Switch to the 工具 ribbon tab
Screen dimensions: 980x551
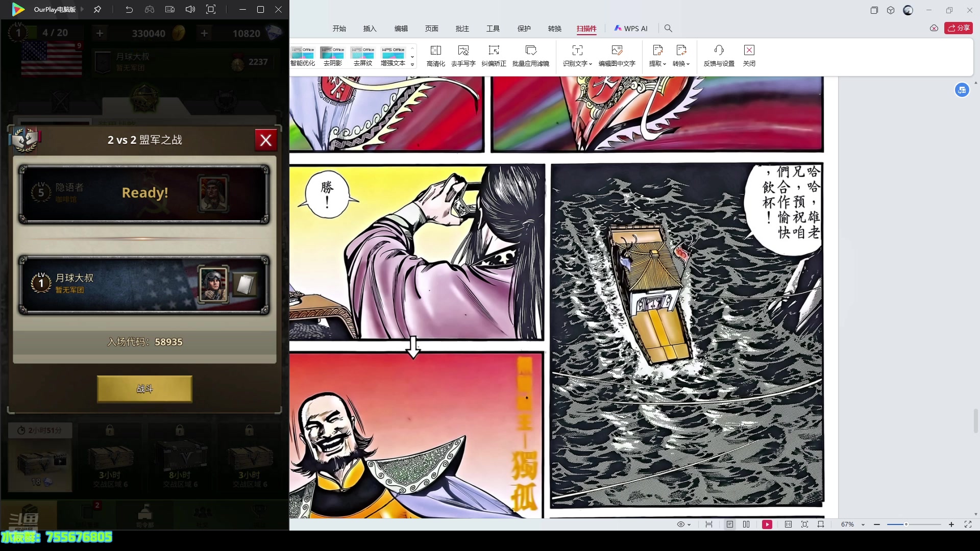point(493,29)
